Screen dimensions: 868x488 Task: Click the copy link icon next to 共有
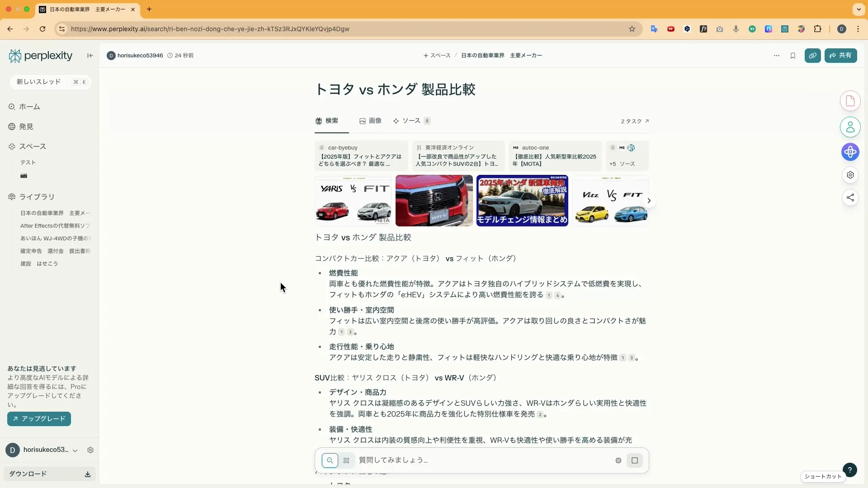[x=813, y=56]
